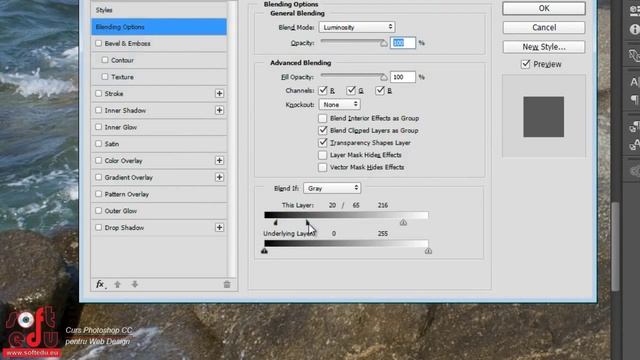
Task: Select the Blending Options entry
Action: coord(159,27)
